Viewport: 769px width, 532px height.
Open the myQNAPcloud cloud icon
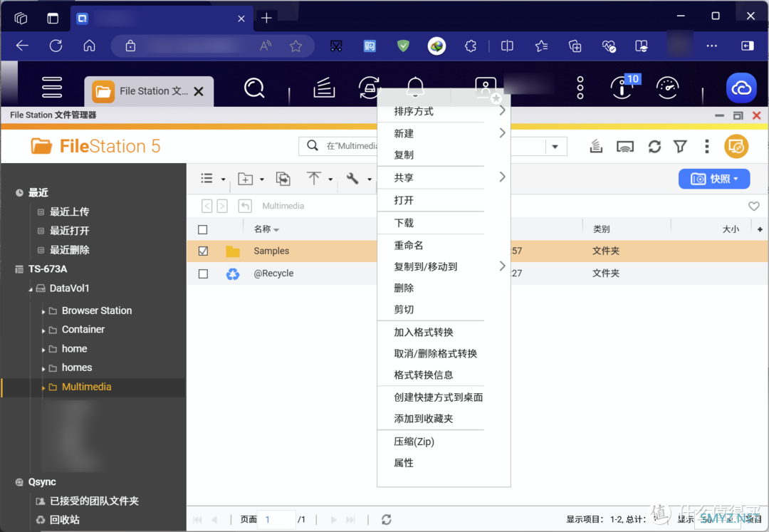(x=741, y=88)
